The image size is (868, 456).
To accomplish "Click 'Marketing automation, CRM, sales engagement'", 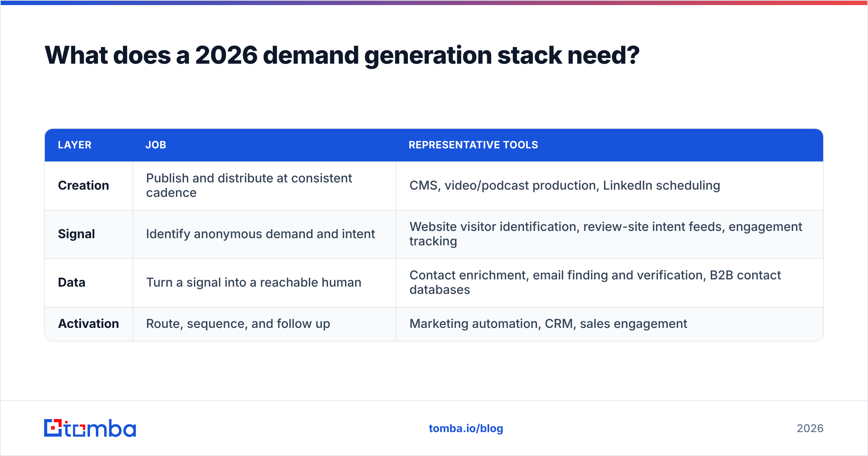I will coord(548,324).
